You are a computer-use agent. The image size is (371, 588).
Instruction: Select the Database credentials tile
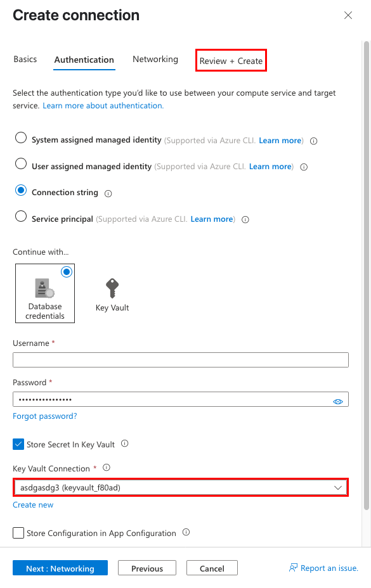tap(44, 293)
